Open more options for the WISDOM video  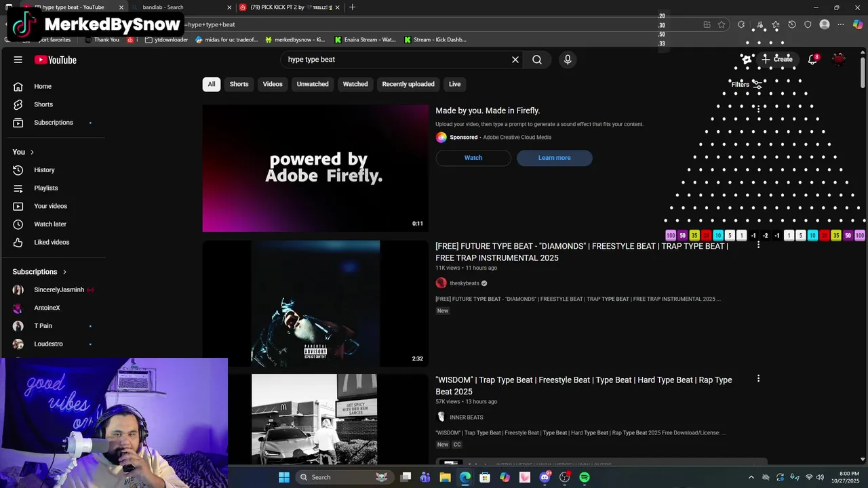(x=758, y=379)
